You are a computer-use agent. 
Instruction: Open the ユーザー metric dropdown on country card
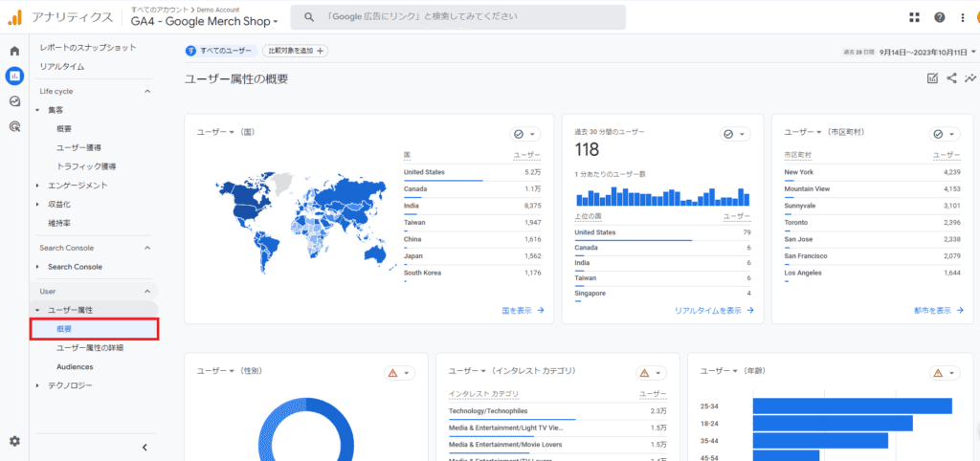tap(215, 132)
